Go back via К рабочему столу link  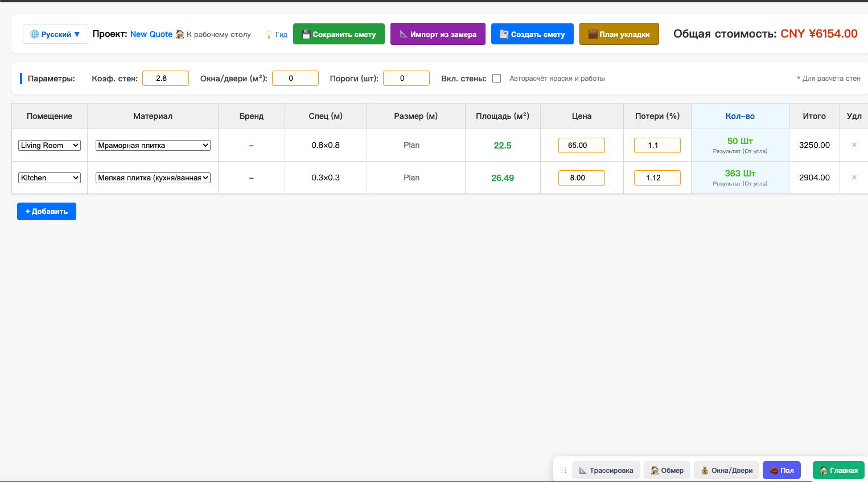coord(213,34)
